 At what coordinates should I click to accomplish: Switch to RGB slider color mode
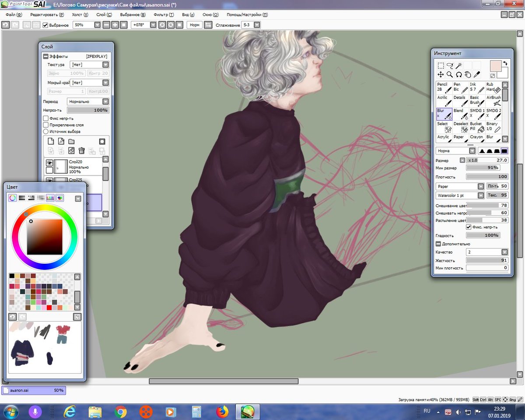(22, 198)
